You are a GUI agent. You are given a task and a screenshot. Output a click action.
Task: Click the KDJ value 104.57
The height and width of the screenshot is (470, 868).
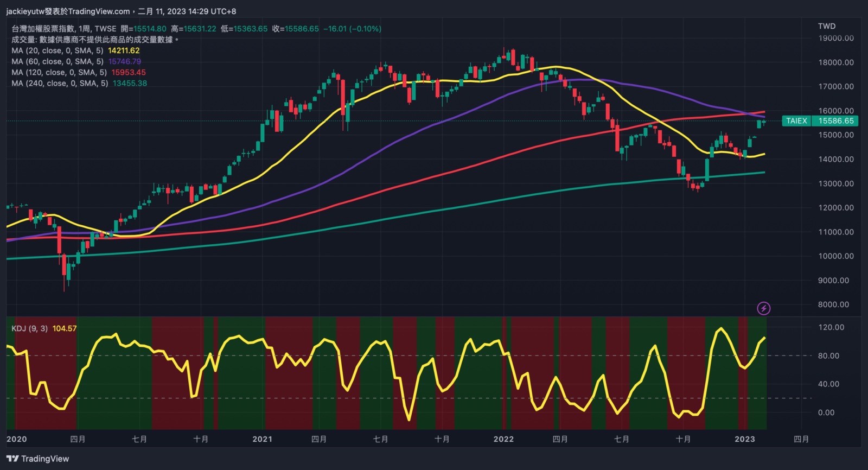click(65, 328)
